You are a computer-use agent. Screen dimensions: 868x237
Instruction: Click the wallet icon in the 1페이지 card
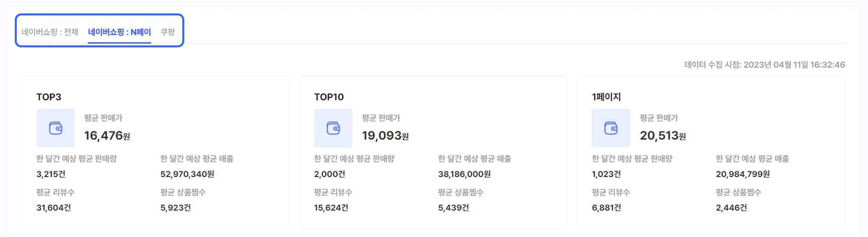611,128
